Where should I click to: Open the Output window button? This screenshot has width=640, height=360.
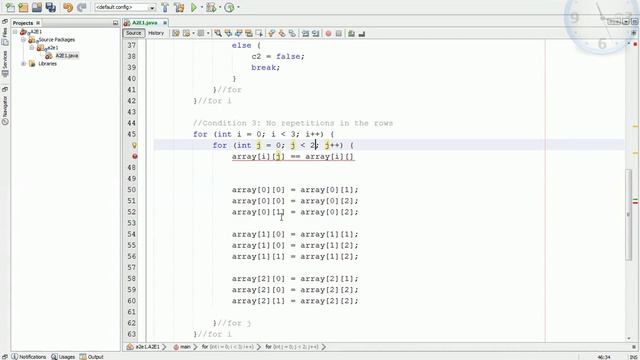point(92,357)
